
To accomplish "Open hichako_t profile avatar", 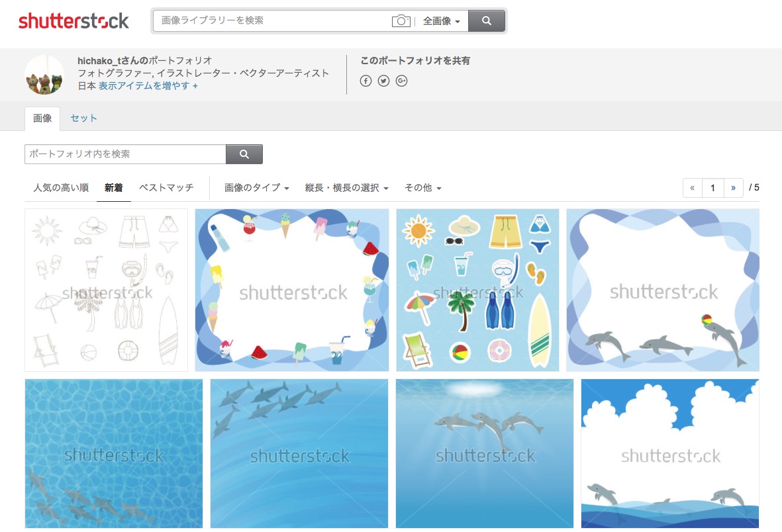I will coord(44,75).
